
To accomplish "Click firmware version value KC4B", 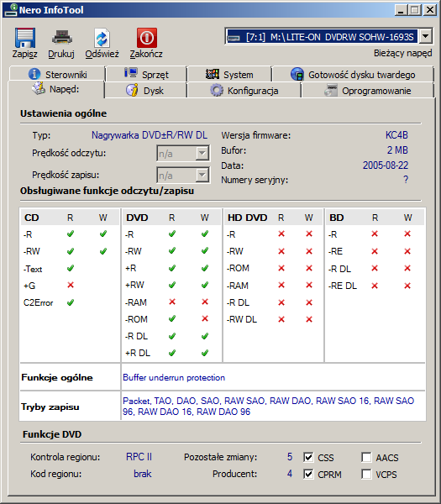I will [x=396, y=135].
